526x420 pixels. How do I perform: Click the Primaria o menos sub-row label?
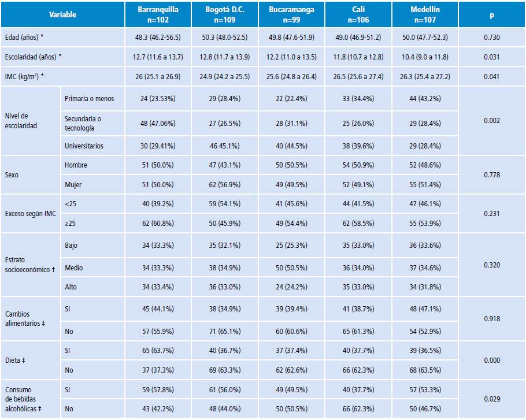click(x=89, y=98)
